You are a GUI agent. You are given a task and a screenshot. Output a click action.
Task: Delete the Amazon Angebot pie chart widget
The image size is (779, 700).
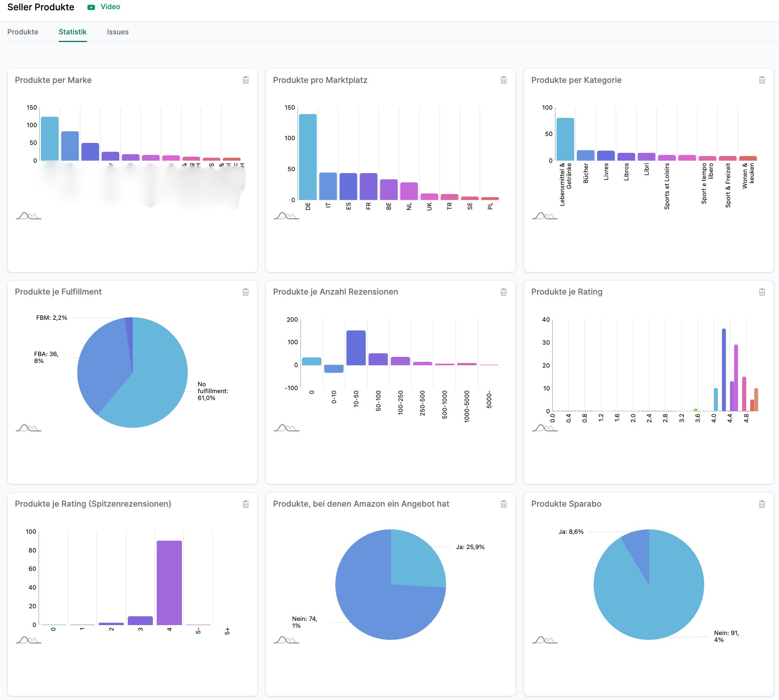click(503, 504)
